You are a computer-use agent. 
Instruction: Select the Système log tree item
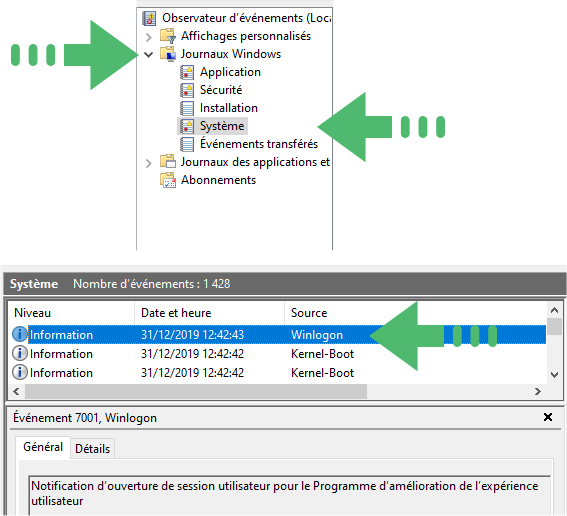[x=222, y=126]
